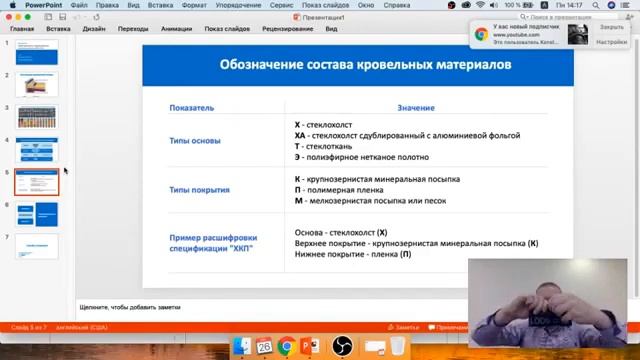This screenshot has width=640, height=360.
Task: Click the sidebar layout icon in title bar
Action: click(x=48, y=17)
